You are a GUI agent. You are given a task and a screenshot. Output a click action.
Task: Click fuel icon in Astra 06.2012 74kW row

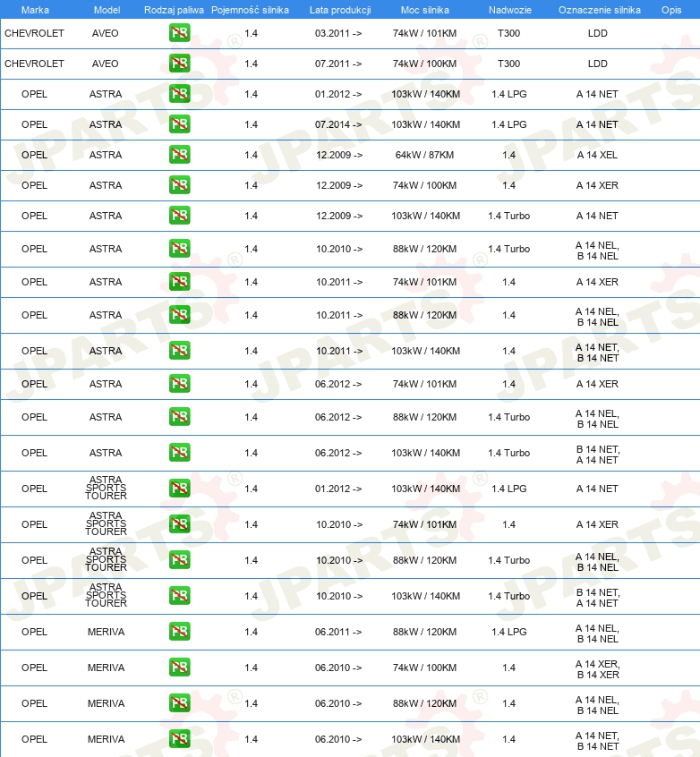click(x=179, y=384)
